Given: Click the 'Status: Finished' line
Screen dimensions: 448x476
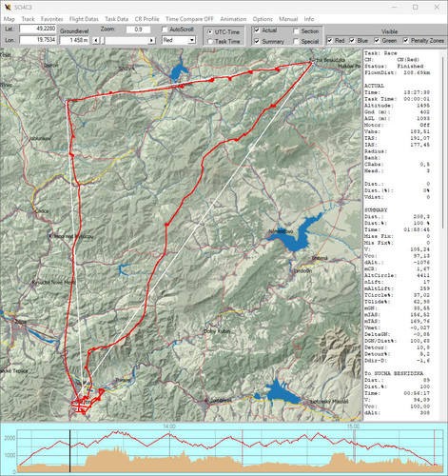Looking at the screenshot, I should 394,67.
